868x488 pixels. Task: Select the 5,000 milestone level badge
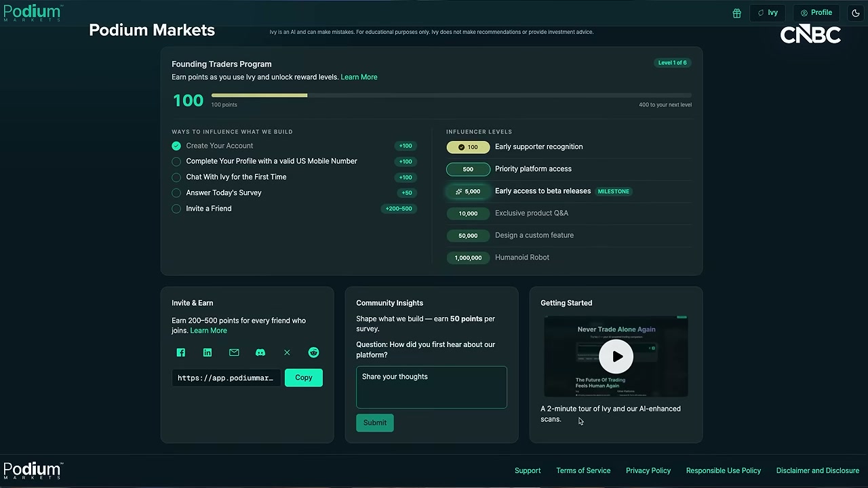(468, 191)
